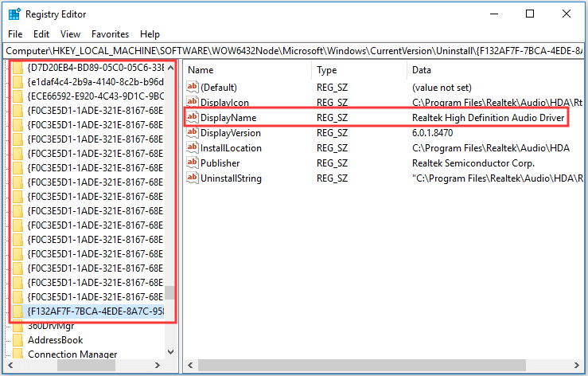Click the tree pane scroll up arrow
588x376 pixels.
170,68
